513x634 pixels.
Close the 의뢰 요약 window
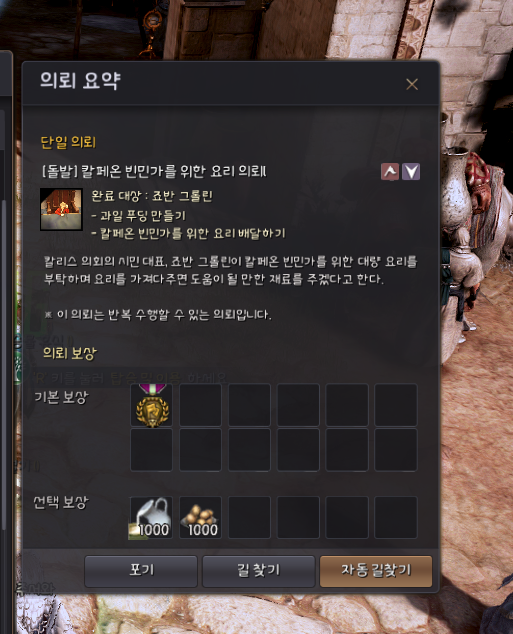412,84
